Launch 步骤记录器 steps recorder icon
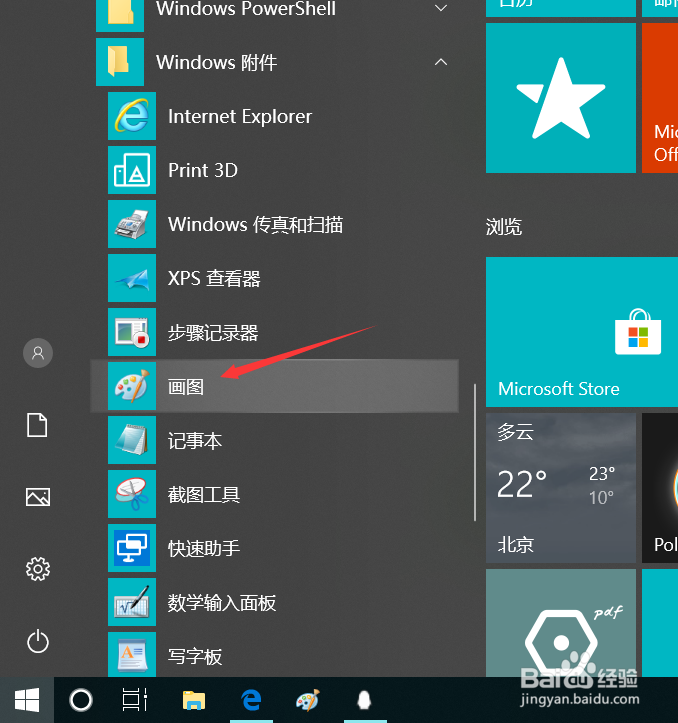678x723 pixels. tap(132, 332)
